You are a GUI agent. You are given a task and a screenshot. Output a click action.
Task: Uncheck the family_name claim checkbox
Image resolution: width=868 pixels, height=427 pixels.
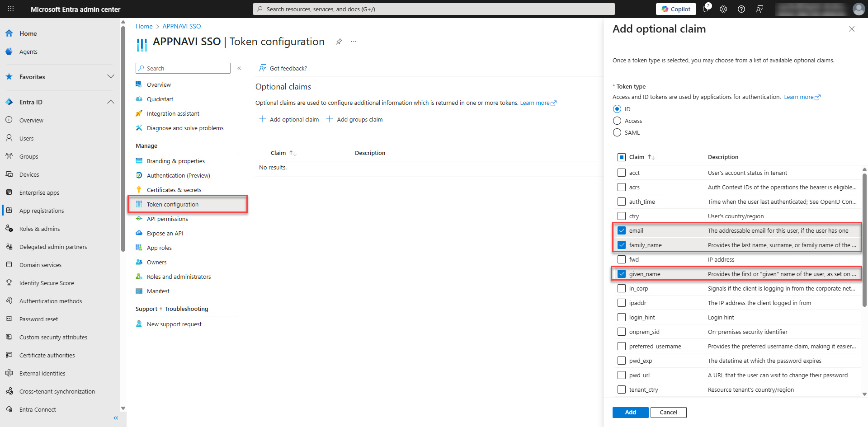coord(622,245)
